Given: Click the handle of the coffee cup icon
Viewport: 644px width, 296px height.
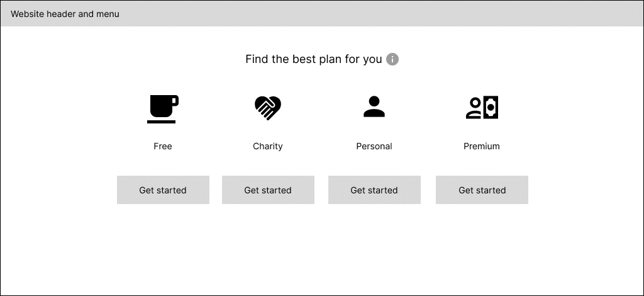Looking at the screenshot, I should (x=175, y=101).
